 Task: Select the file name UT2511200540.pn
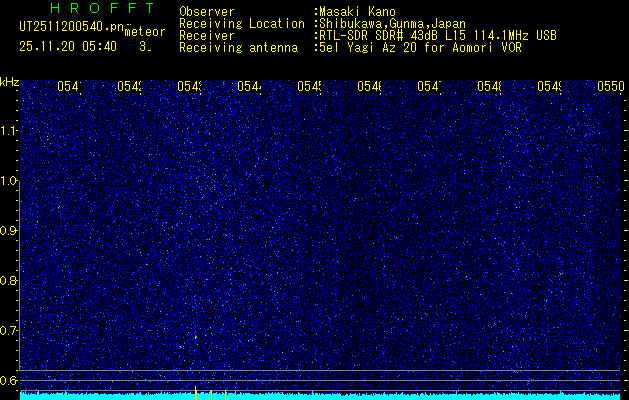click(x=71, y=27)
